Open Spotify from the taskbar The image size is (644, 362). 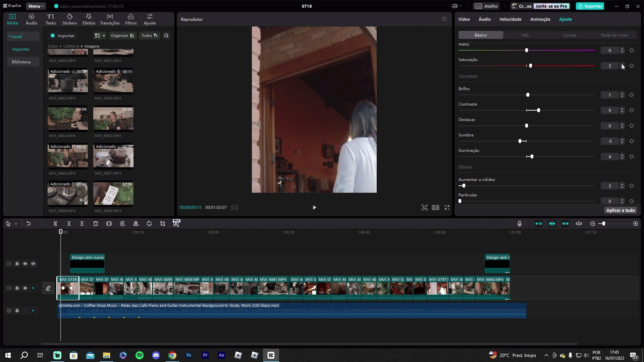140,355
